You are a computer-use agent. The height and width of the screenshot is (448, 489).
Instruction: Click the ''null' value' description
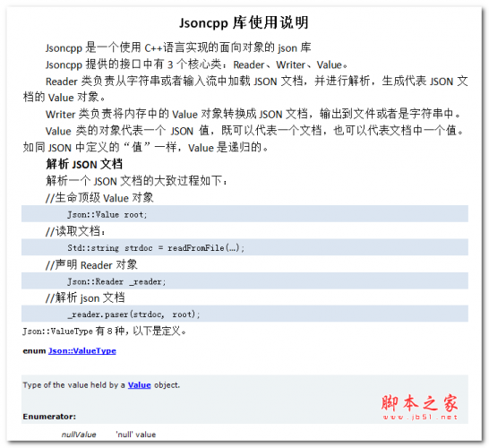click(135, 435)
